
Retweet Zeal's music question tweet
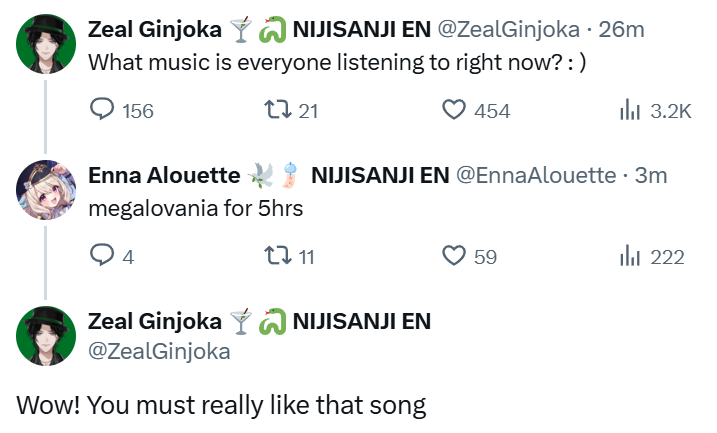tap(283, 111)
